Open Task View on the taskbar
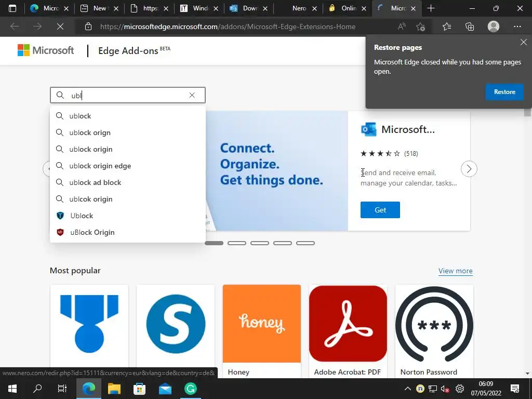The width and height of the screenshot is (532, 399). [x=62, y=389]
